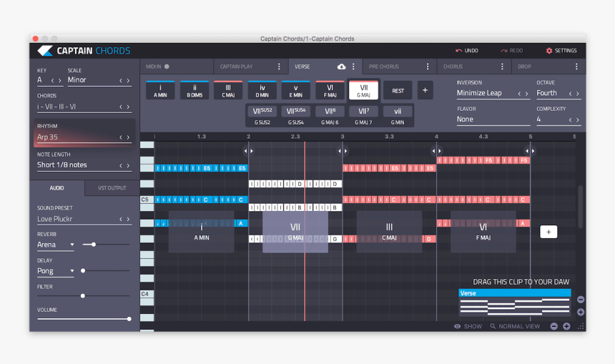
Task: Open the Captain Play three-dot menu
Action: pyautogui.click(x=279, y=67)
